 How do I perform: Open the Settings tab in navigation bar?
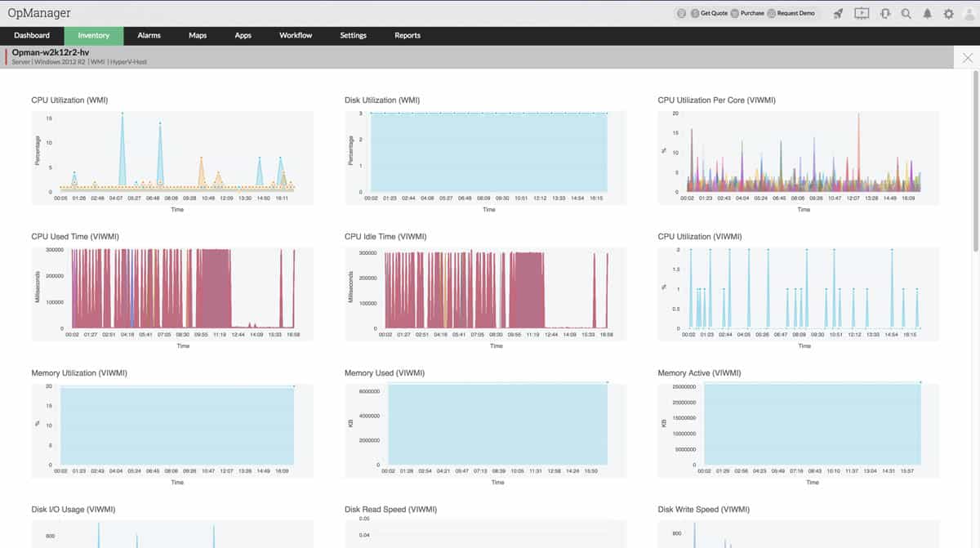tap(354, 35)
